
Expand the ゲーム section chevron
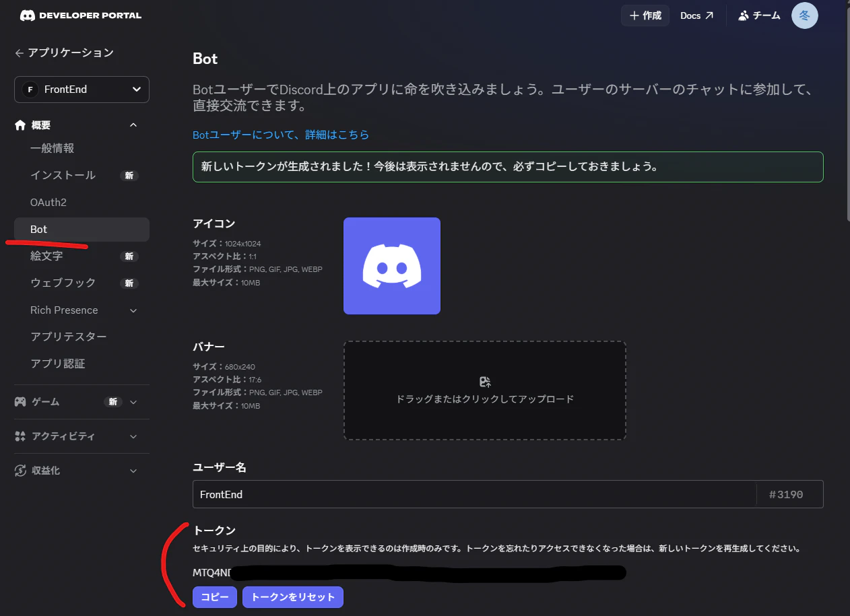[x=133, y=402]
